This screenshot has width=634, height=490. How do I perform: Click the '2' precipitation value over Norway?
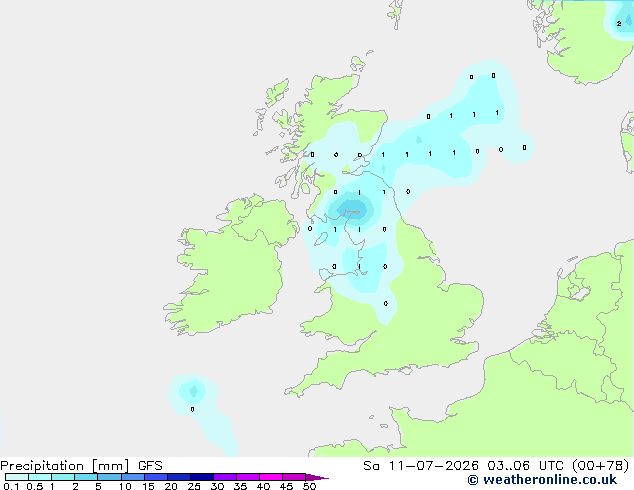point(619,24)
